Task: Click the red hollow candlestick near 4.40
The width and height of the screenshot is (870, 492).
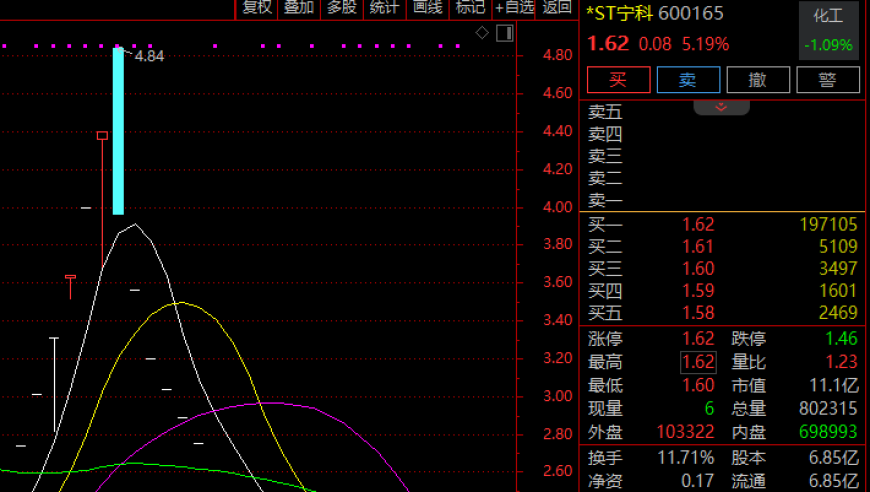Action: (x=102, y=136)
